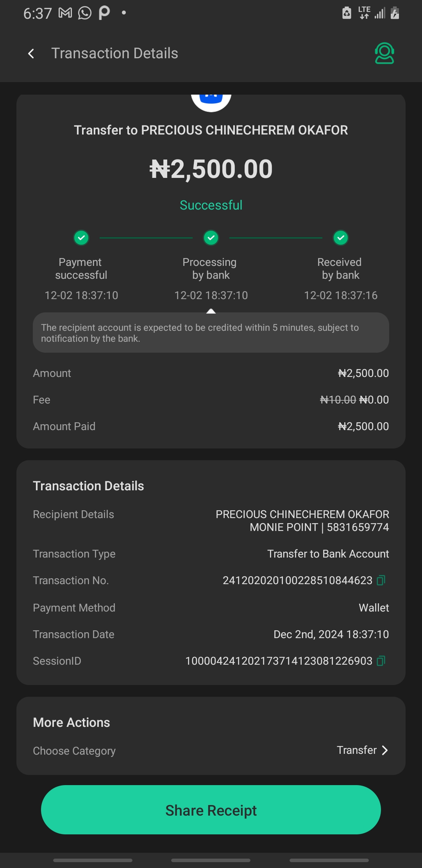Copy the Transaction No. value
The height and width of the screenshot is (868, 422).
[x=381, y=580]
